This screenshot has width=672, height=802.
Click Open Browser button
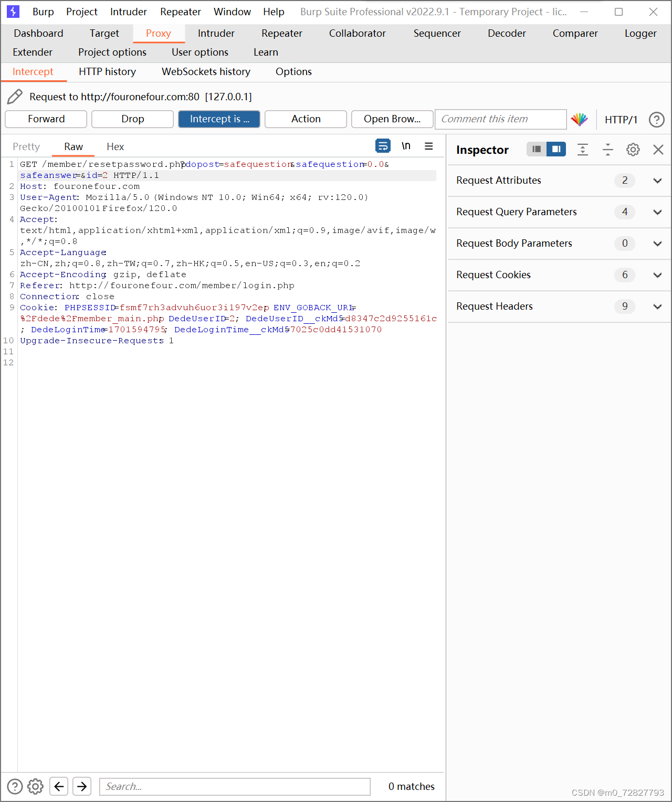392,119
